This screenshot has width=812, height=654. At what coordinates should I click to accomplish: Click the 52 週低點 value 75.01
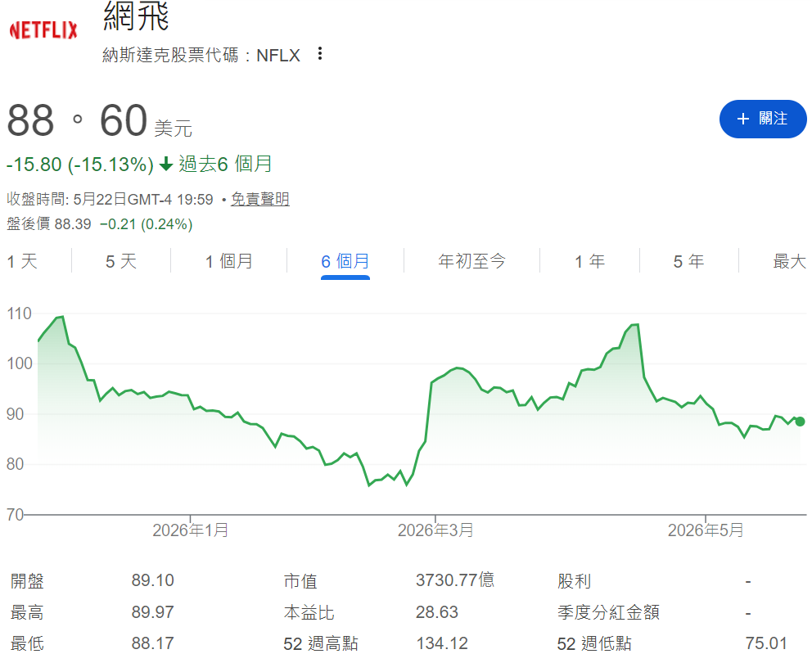[766, 643]
